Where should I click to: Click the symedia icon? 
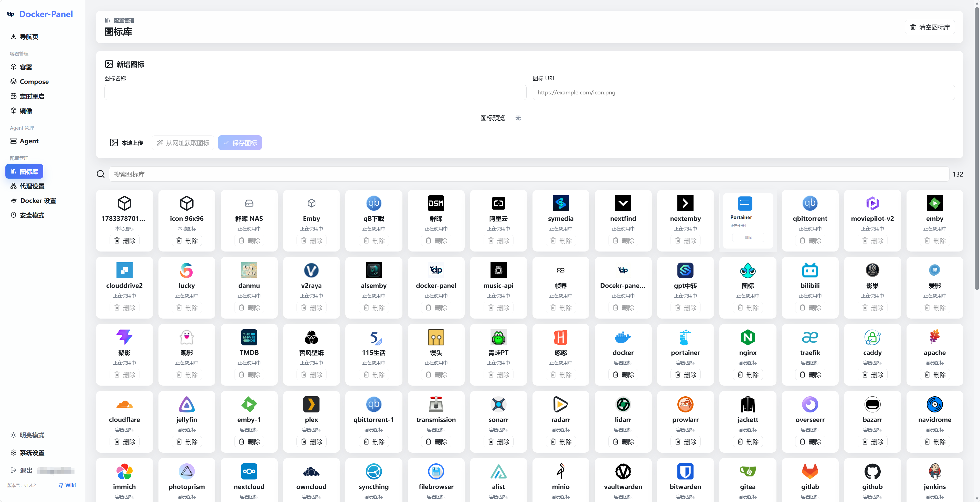tap(561, 203)
